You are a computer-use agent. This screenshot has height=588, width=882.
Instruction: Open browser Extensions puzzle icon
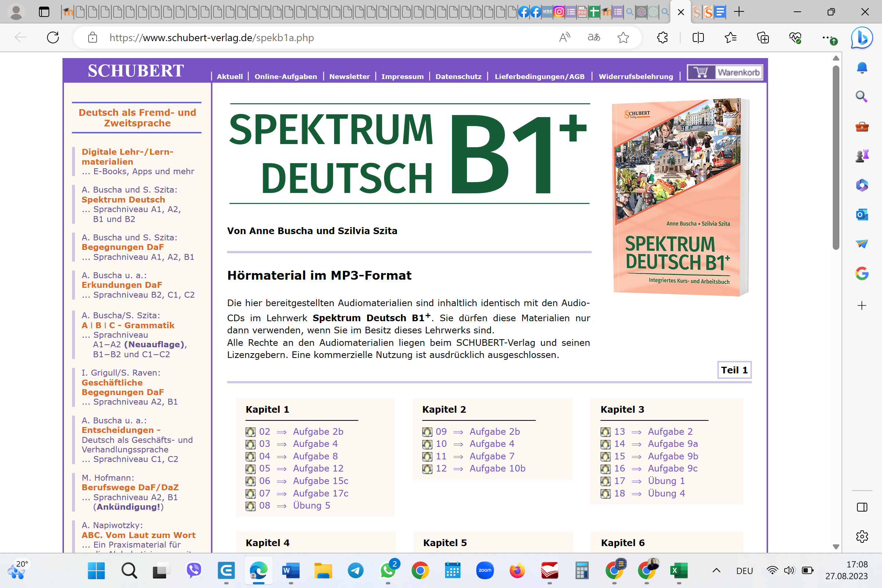coord(662,37)
